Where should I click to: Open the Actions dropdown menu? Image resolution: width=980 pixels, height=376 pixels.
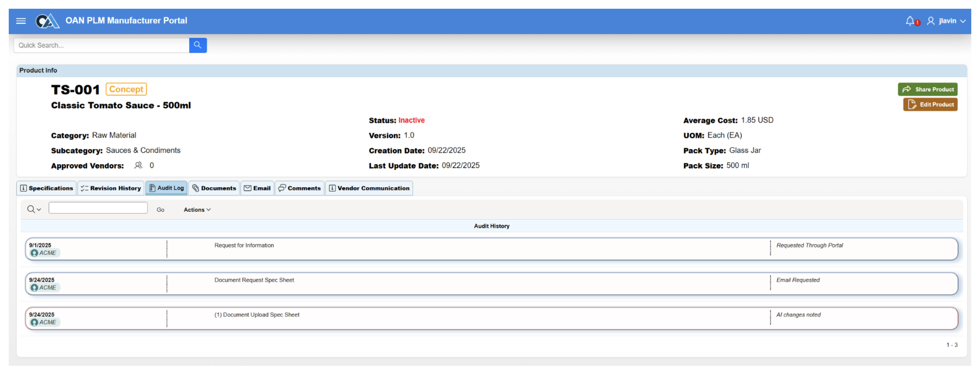pos(197,210)
